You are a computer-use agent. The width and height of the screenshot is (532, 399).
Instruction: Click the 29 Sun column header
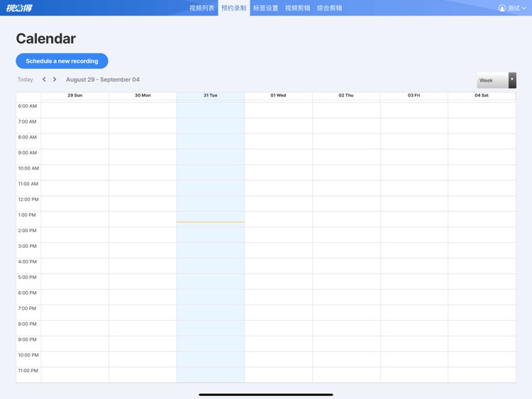75,95
